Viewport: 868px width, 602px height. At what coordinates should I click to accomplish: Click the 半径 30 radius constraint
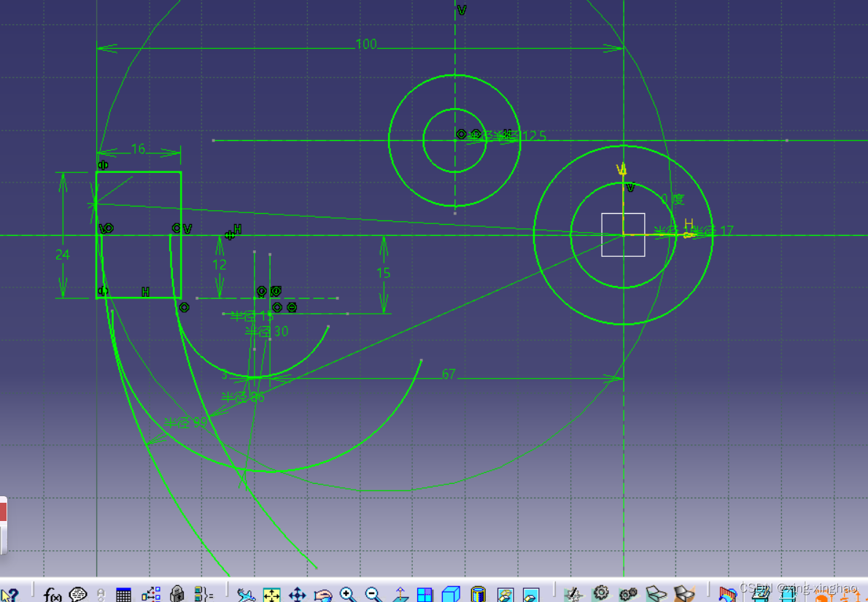266,331
